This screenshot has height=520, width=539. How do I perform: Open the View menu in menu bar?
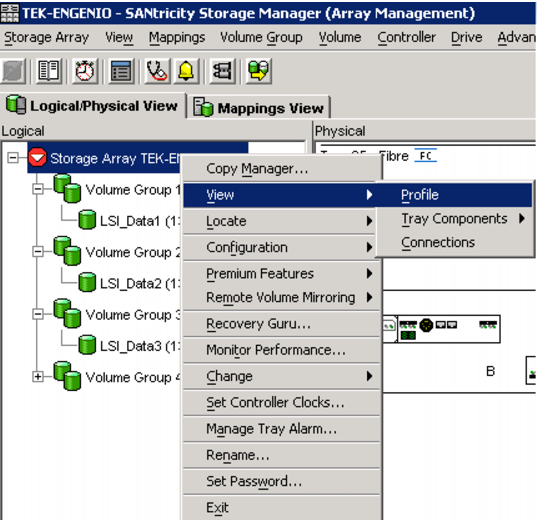pyautogui.click(x=119, y=37)
